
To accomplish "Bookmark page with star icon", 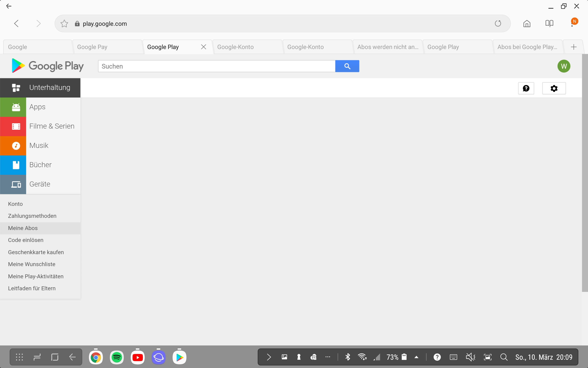I will pos(64,24).
